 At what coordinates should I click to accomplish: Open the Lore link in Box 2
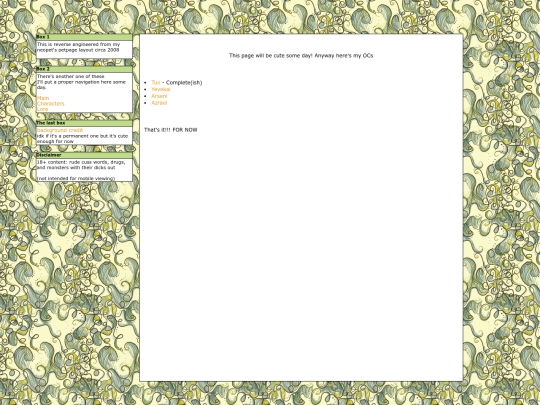42,109
